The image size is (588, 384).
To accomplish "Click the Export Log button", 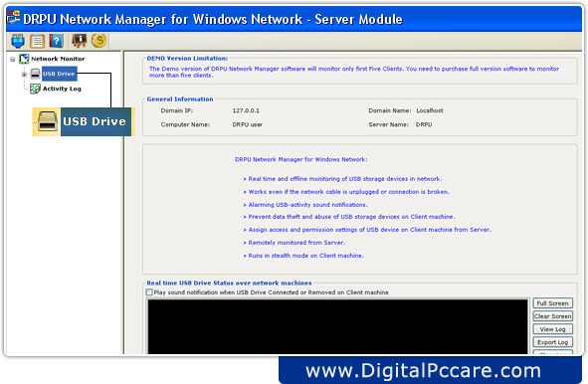I will coord(553,342).
